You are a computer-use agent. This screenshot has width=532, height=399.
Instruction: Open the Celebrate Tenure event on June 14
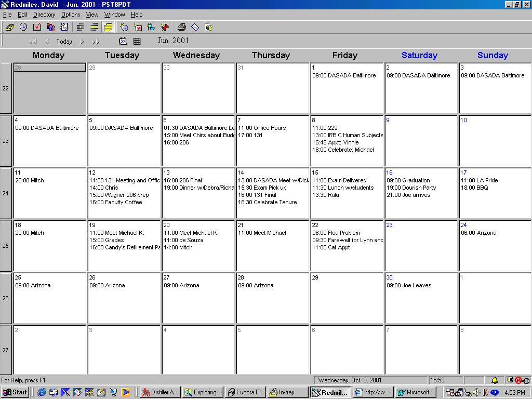pyautogui.click(x=268, y=202)
